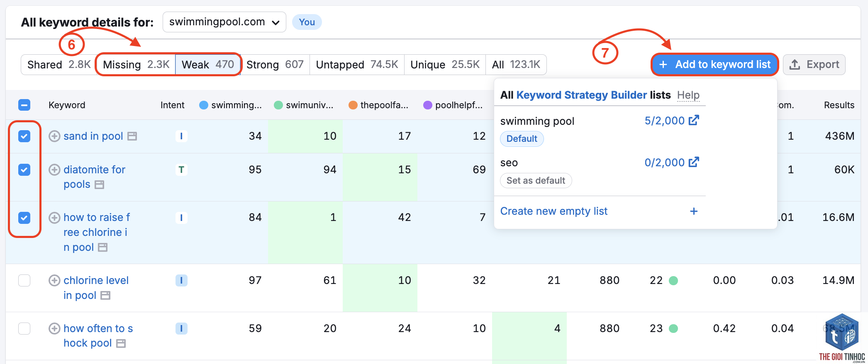Click the Default badge under swimming pool list
Screen dimensions: 868x364
(522, 139)
